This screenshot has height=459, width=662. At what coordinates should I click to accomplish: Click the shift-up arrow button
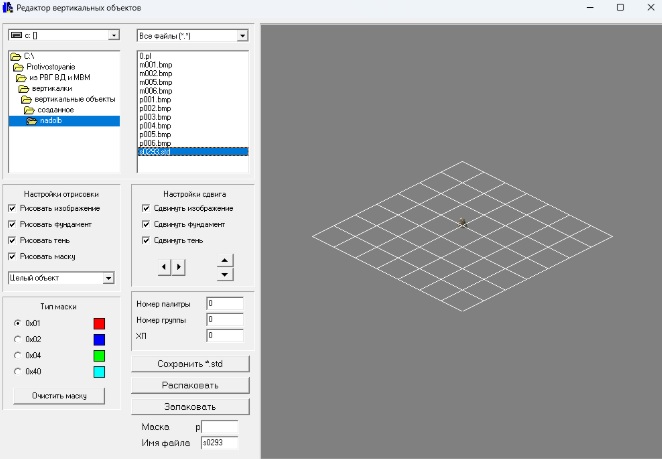tap(225, 261)
